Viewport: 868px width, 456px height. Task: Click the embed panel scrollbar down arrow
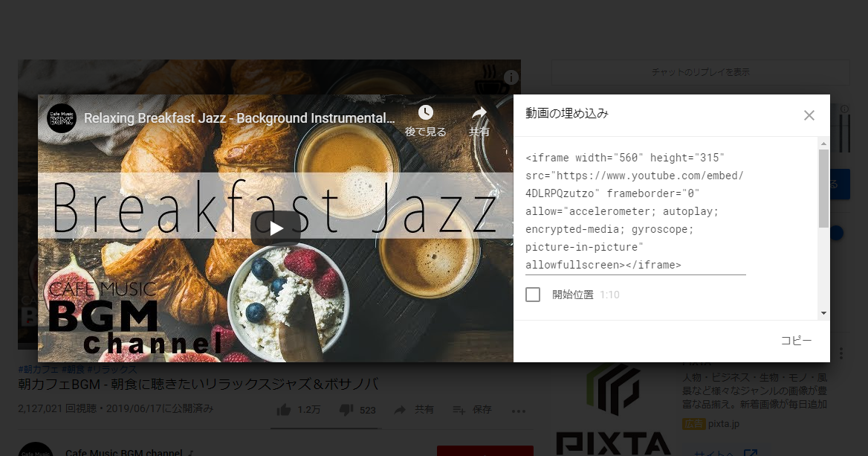pos(823,313)
